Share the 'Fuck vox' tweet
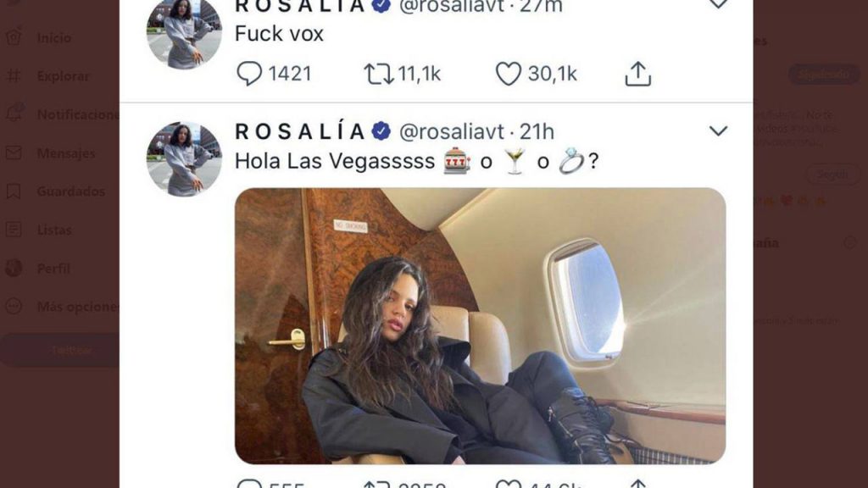Viewport: 868px width, 488px height. tap(637, 74)
